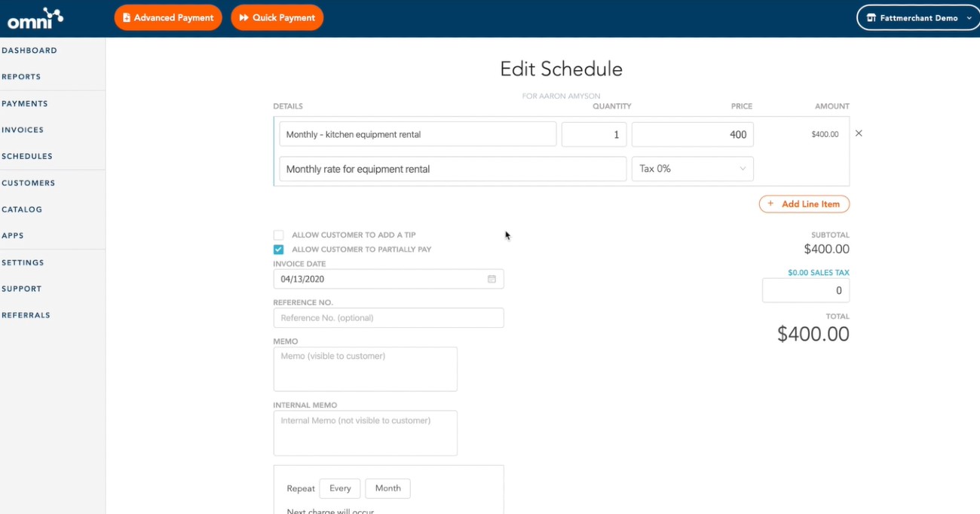Click the Reference No. input field
The image size is (980, 514).
388,317
